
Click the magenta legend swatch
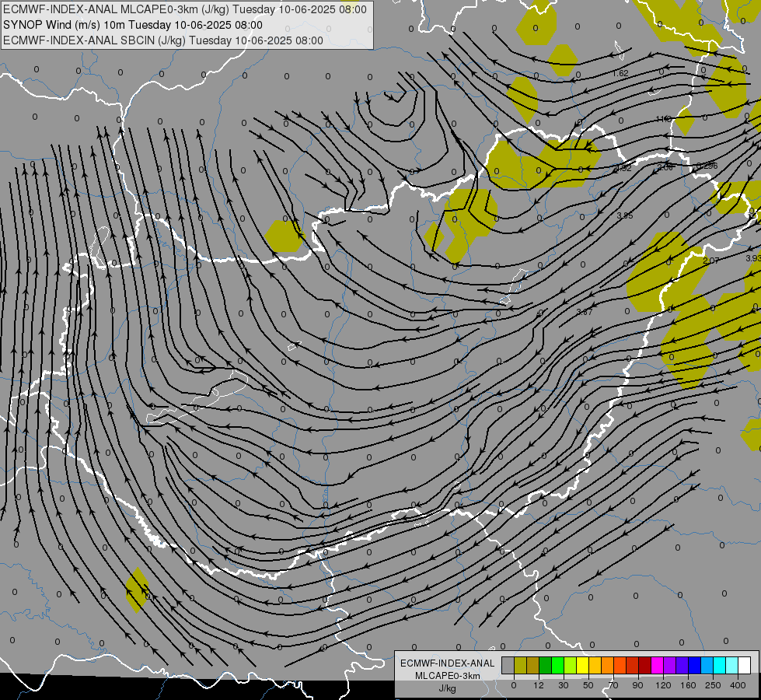pyautogui.click(x=657, y=665)
